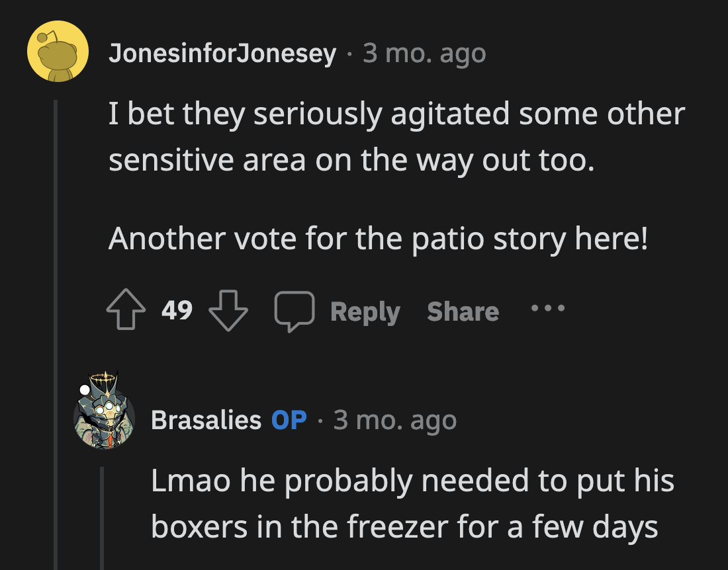Click the 49 vote count
728x570 pixels.
pos(176,311)
